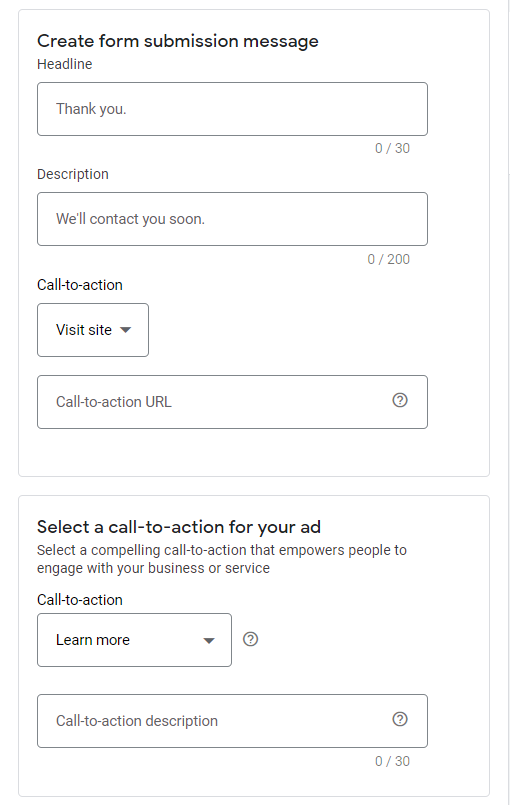510x805 pixels.
Task: Click into the Call-to-action description field
Action: coord(232,721)
